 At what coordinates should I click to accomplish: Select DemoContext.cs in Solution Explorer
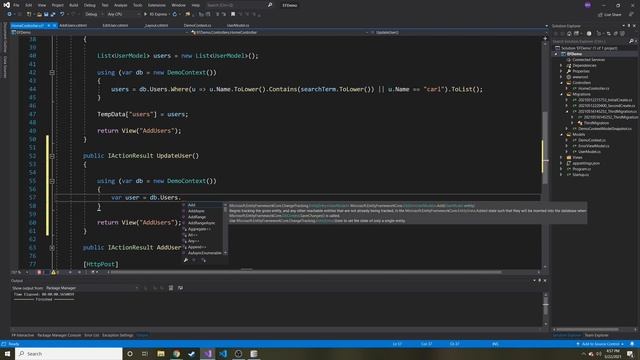(x=591, y=140)
